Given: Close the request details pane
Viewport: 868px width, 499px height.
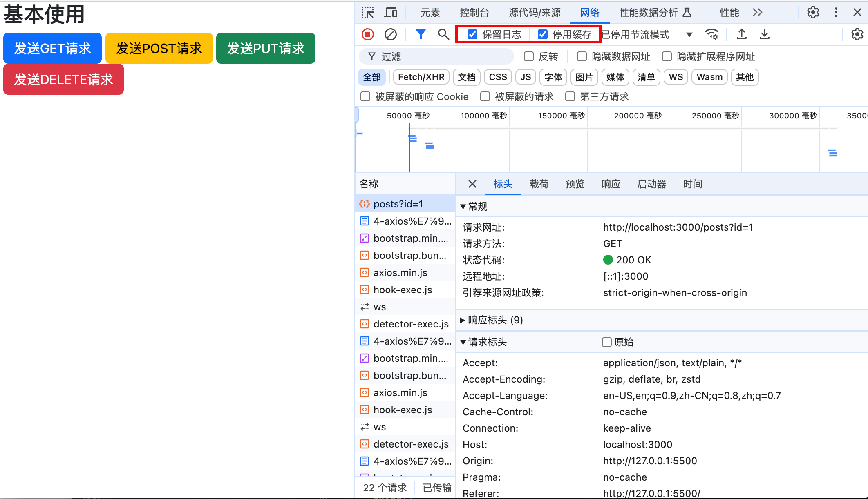Looking at the screenshot, I should coord(472,184).
